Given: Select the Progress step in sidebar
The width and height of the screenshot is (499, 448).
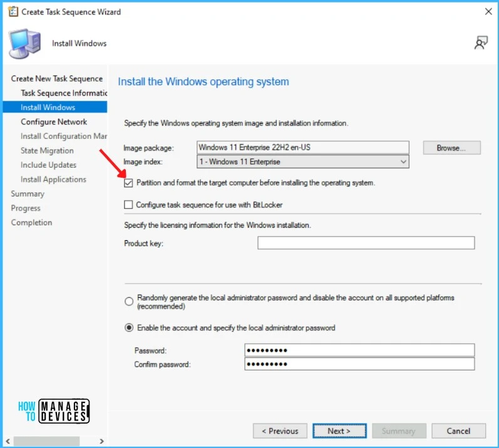Looking at the screenshot, I should [26, 208].
